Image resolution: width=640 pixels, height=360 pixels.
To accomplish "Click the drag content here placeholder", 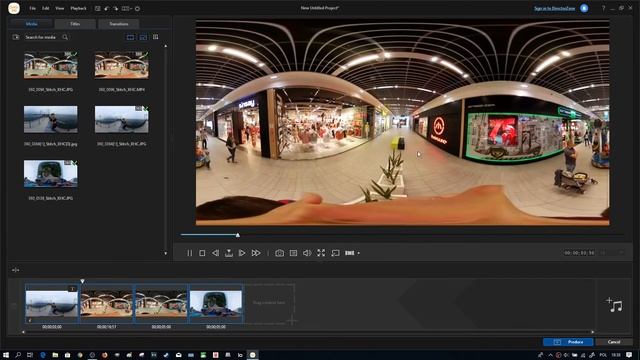I will click(269, 303).
